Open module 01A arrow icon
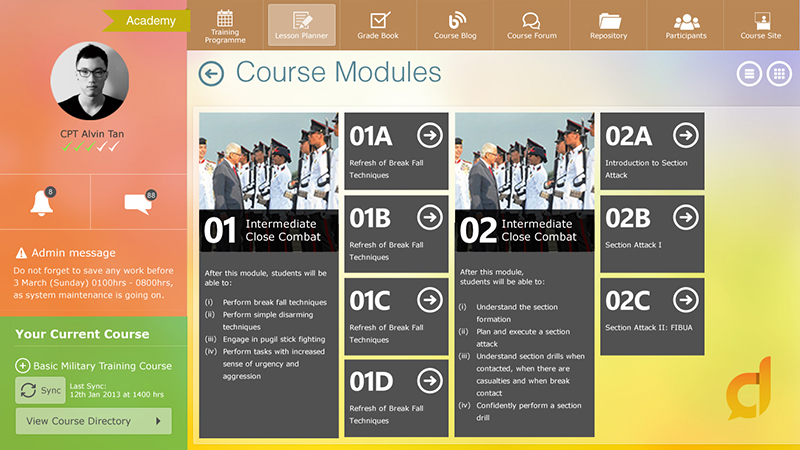The width and height of the screenshot is (800, 450). (x=429, y=135)
